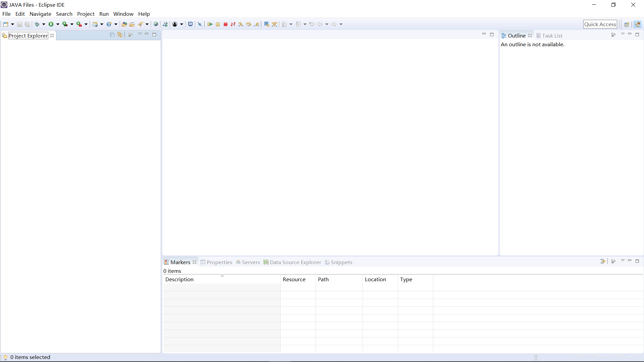
Task: Switch to the Task List tab
Action: 549,36
